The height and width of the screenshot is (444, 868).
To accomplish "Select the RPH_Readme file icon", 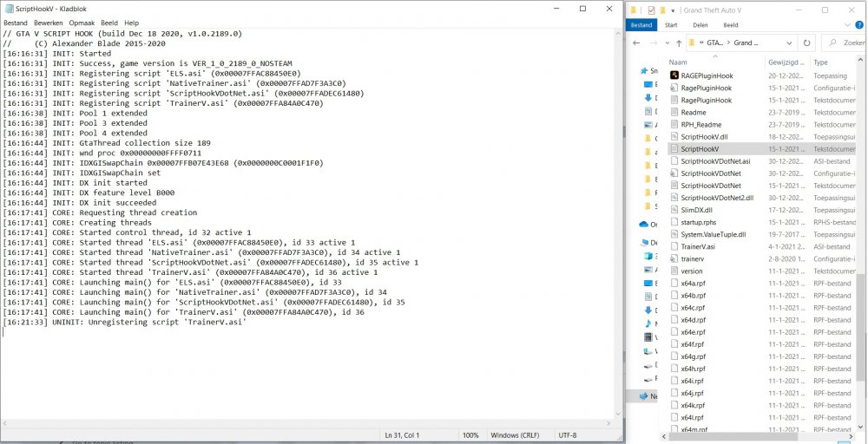I will click(674, 124).
